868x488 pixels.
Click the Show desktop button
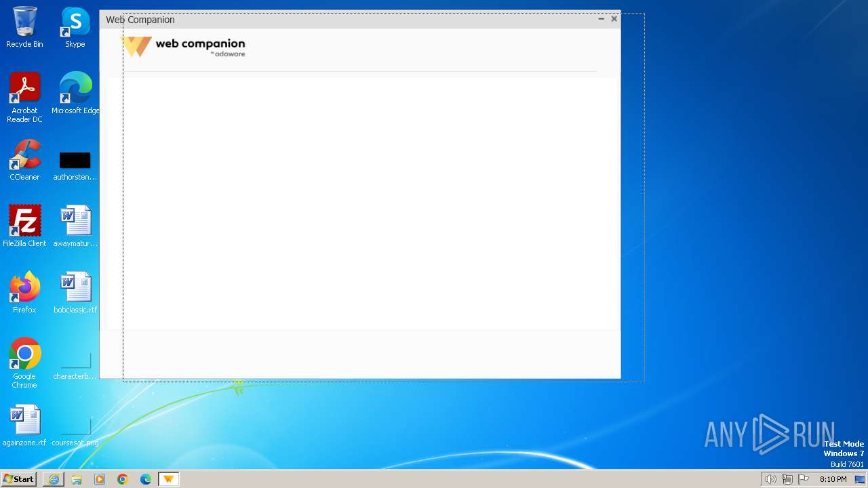pos(860,479)
